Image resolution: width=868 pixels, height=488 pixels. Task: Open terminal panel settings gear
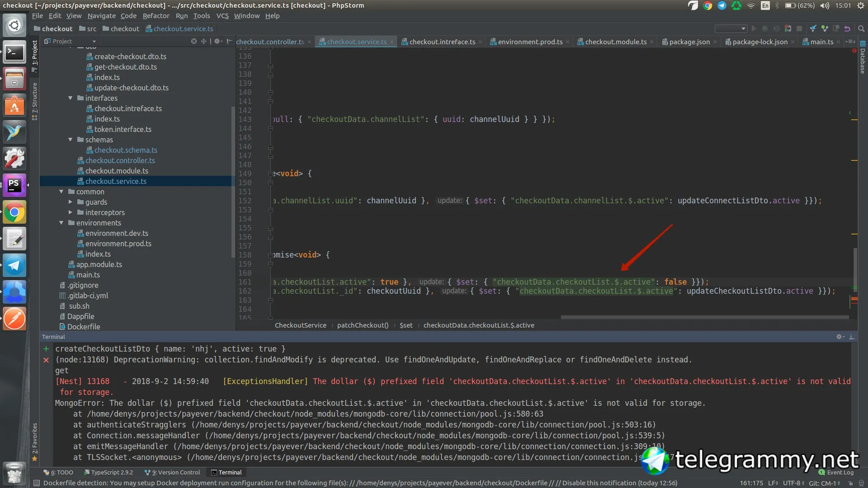pos(840,337)
